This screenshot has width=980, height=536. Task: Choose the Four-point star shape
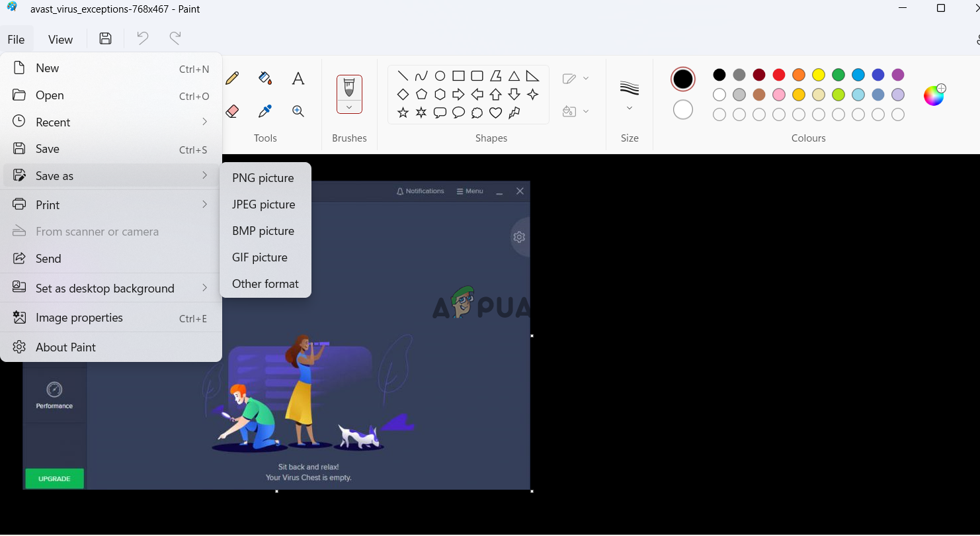point(532,95)
